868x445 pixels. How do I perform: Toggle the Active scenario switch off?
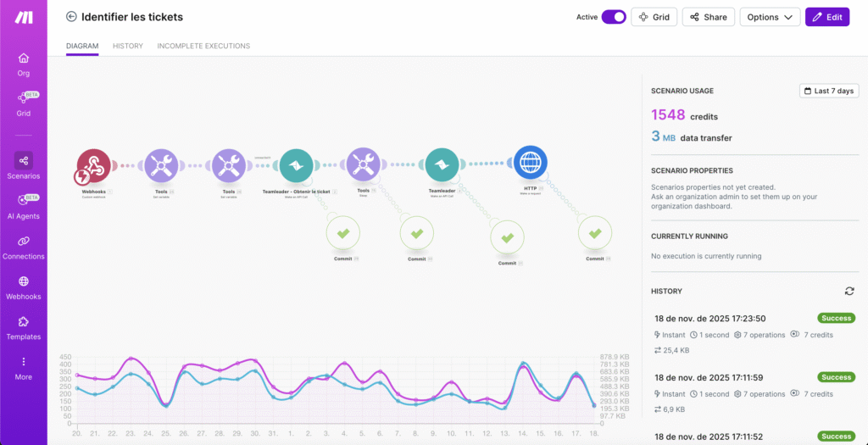(614, 17)
